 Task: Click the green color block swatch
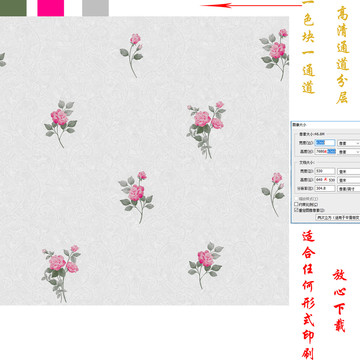click(13, 8)
